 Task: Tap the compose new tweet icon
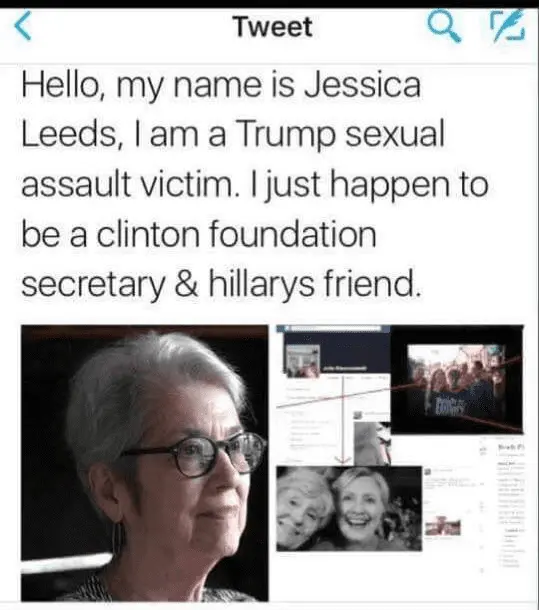pyautogui.click(x=508, y=25)
